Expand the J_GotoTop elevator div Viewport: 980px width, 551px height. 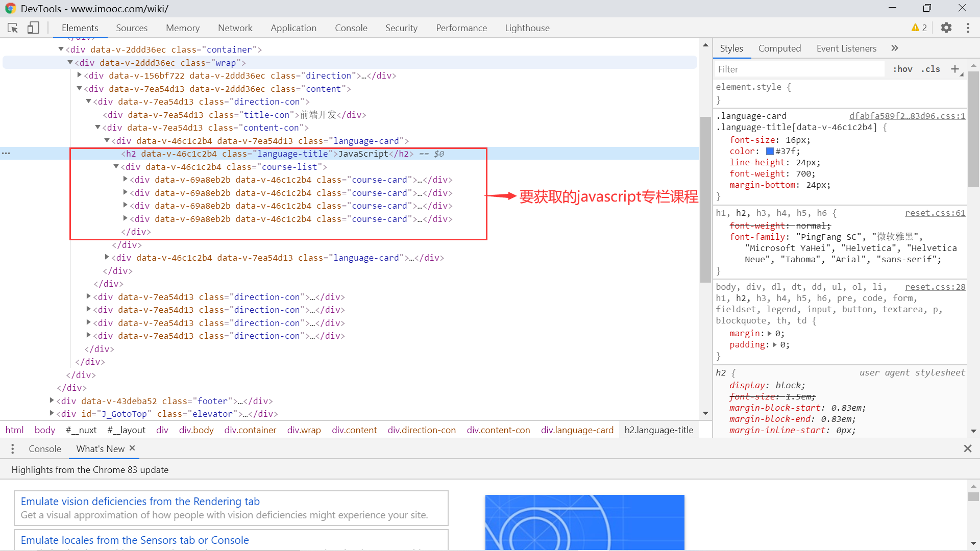[x=52, y=413]
